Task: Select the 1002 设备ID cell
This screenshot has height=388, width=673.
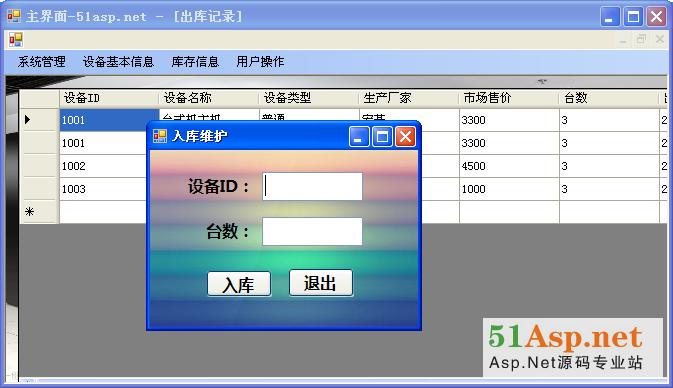Action: click(x=103, y=166)
